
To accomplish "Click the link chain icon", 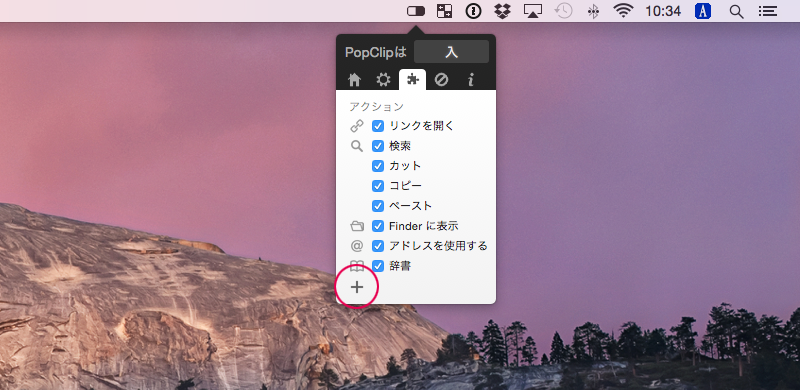I will [357, 126].
